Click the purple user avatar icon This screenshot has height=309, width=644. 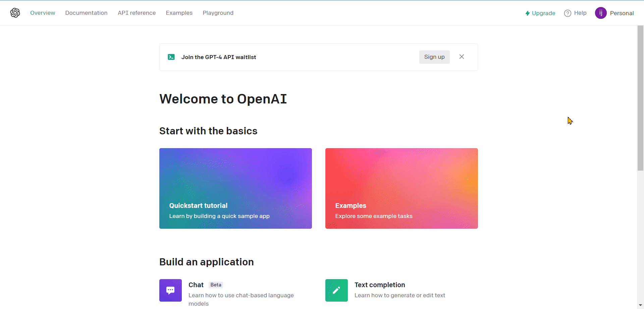point(601,13)
